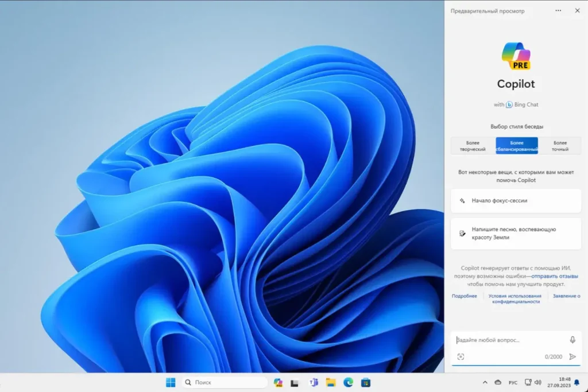Click the send arrow icon

click(x=572, y=356)
